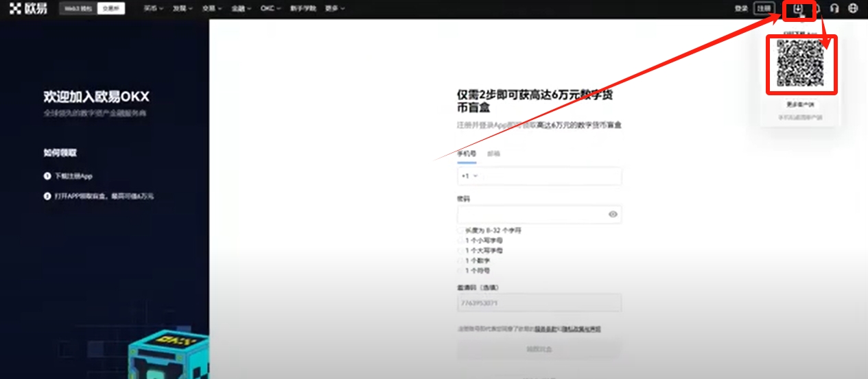Switch to the Web3 钱包 toggle
The image size is (868, 379).
pos(78,8)
